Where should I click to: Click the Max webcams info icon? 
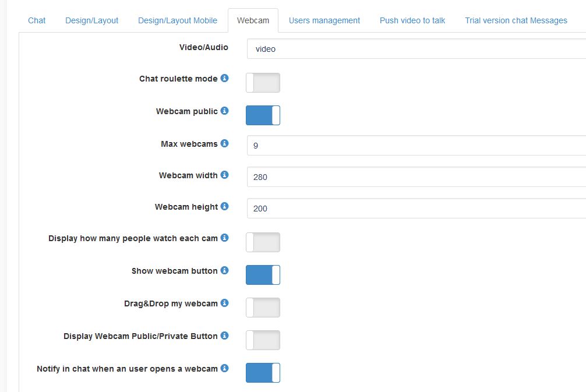pos(225,143)
